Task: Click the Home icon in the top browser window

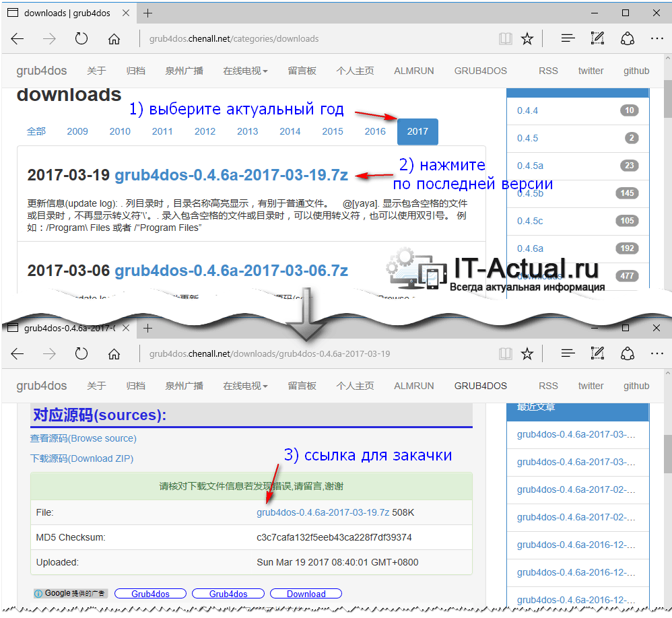Action: point(114,39)
